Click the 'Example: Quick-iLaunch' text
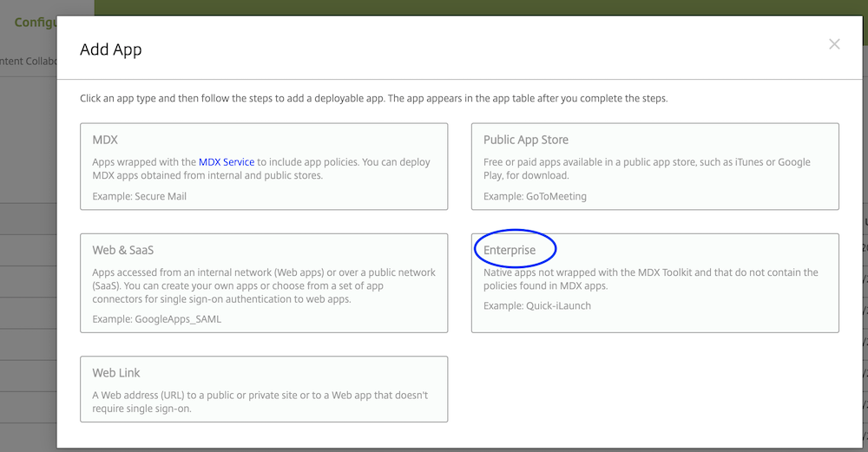Viewport: 868px width, 452px height. (x=536, y=306)
